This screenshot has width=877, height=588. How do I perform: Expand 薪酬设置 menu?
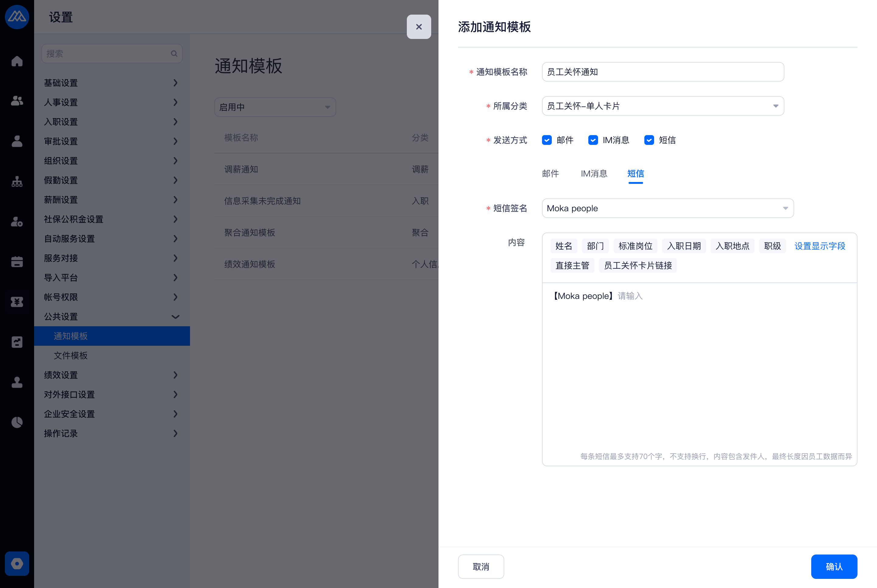pyautogui.click(x=112, y=200)
